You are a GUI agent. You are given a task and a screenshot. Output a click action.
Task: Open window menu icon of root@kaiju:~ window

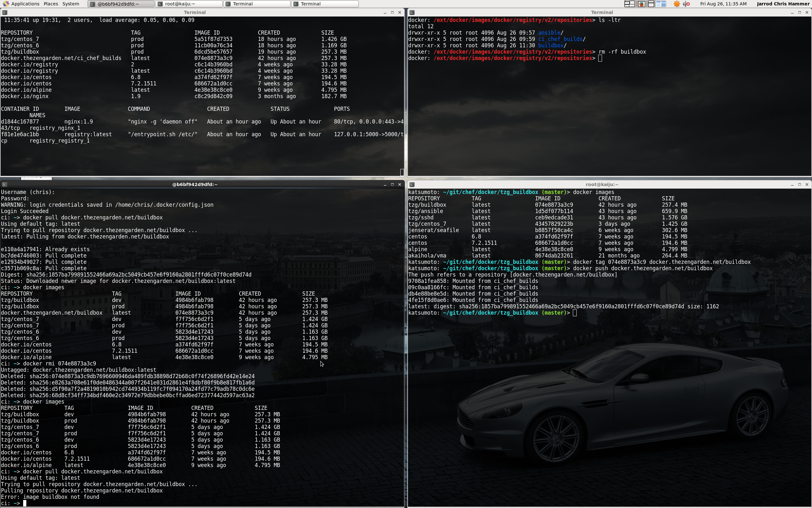pos(412,184)
